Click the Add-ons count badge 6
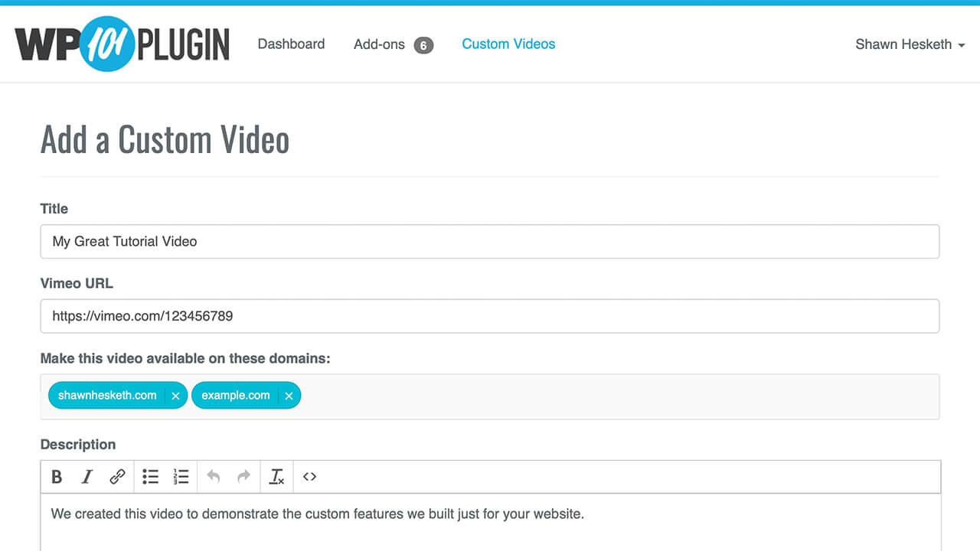980x551 pixels. [423, 45]
